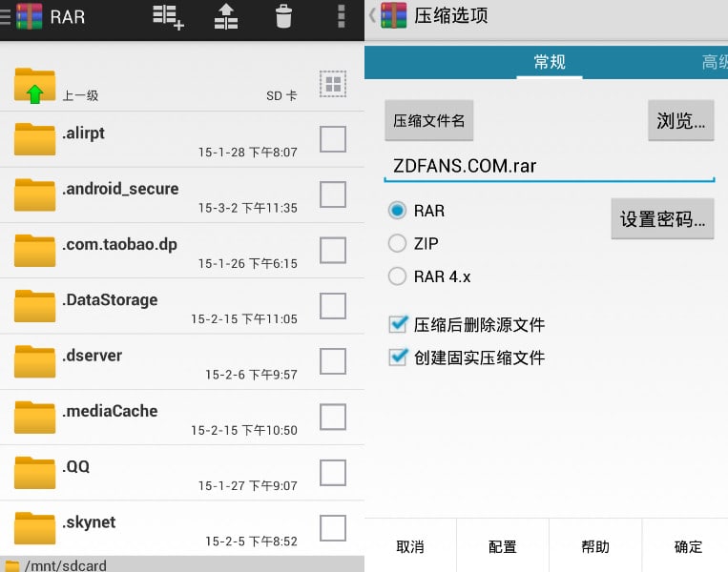Tap the back arrow in 压缩选项
728x572 pixels.
(x=372, y=16)
